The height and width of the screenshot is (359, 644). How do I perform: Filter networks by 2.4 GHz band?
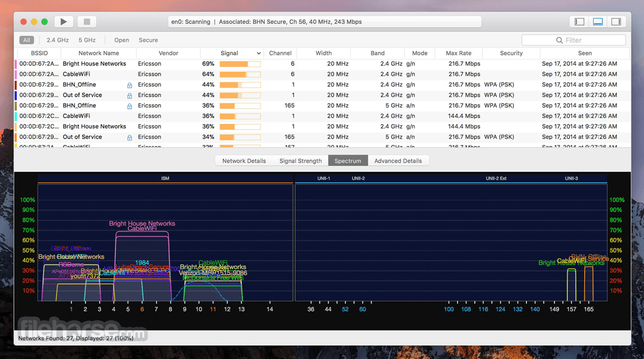57,40
